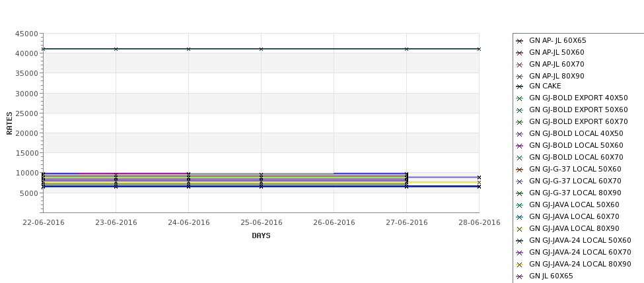Click the 24-06-2016 x-axis date
Screen dimensions: 644x283
coord(188,223)
